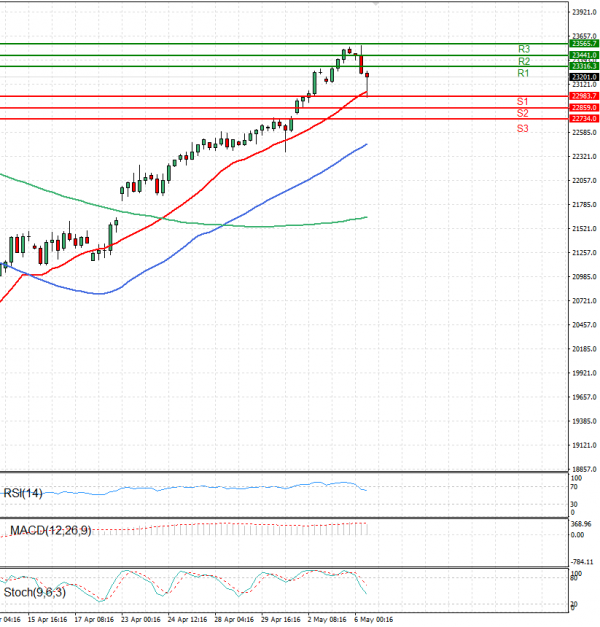Click the 21785.0 axis value
Viewport: 600px width, 627px height.
pos(584,205)
